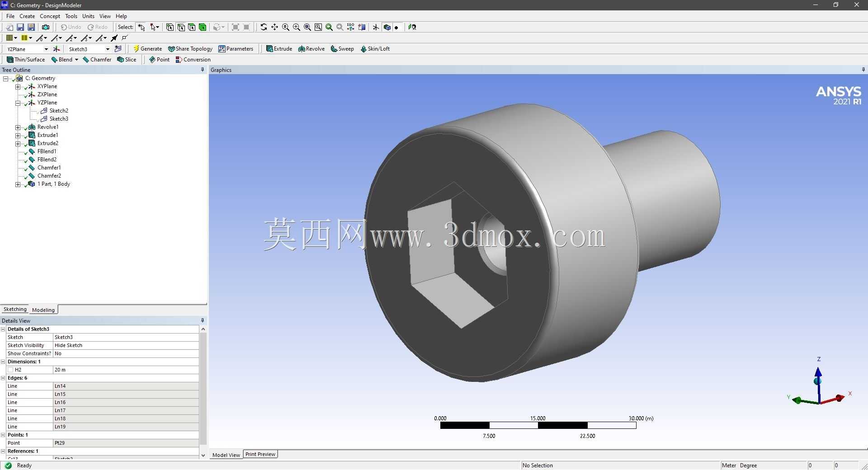Image resolution: width=868 pixels, height=470 pixels.
Task: Tick the H2 dimension parameter checkbox
Action: [10, 370]
